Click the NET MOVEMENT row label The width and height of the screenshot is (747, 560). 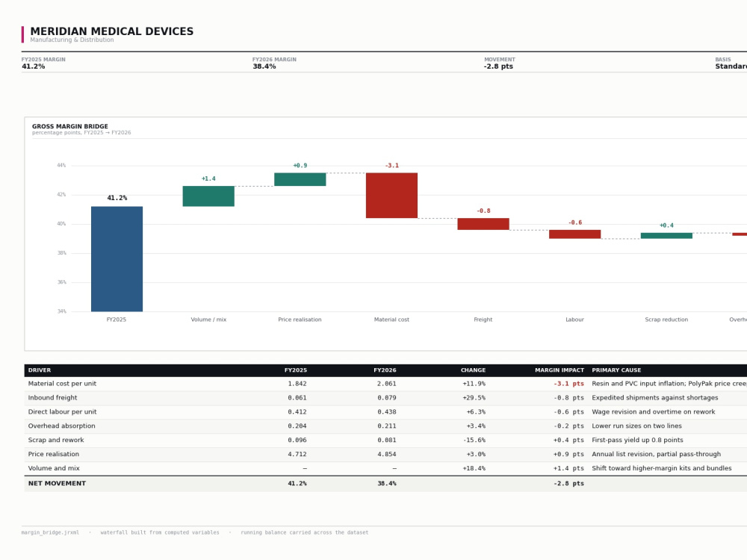(x=58, y=484)
